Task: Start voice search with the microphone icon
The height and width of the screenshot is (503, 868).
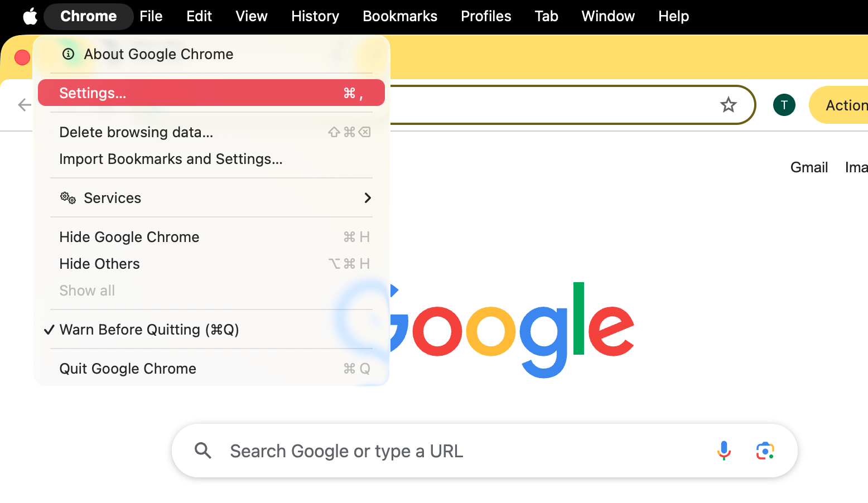Action: [724, 450]
